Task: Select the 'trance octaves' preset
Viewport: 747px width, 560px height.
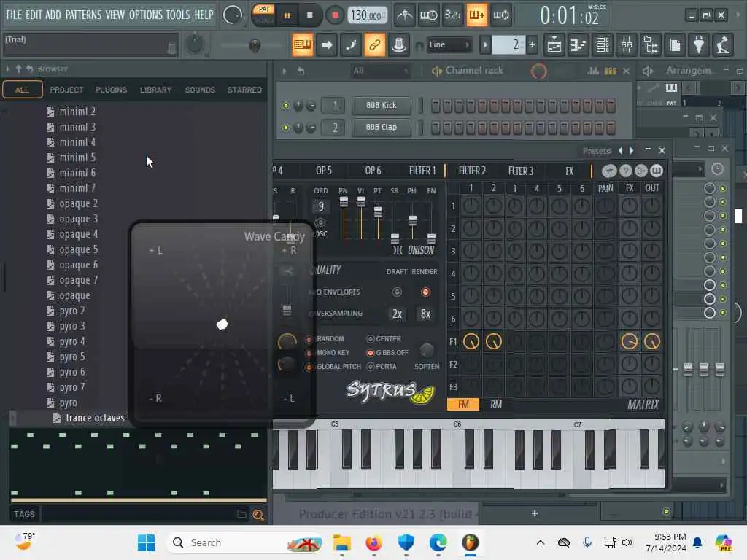Action: pyautogui.click(x=95, y=418)
